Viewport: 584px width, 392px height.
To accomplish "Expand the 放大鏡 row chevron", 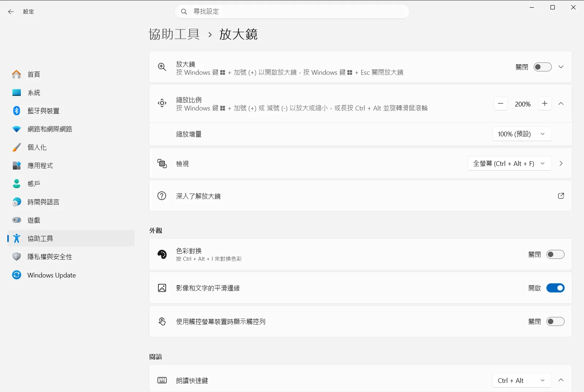I will coord(561,67).
